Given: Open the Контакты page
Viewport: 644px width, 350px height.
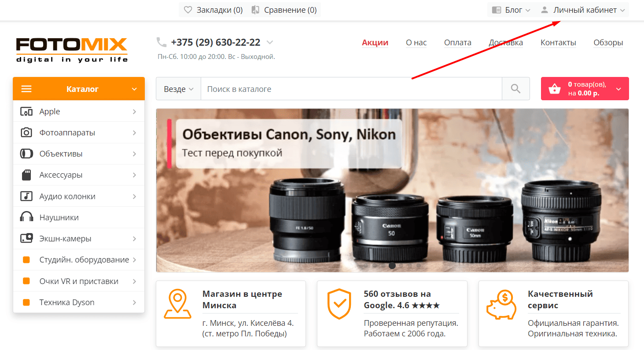Looking at the screenshot, I should [x=558, y=43].
